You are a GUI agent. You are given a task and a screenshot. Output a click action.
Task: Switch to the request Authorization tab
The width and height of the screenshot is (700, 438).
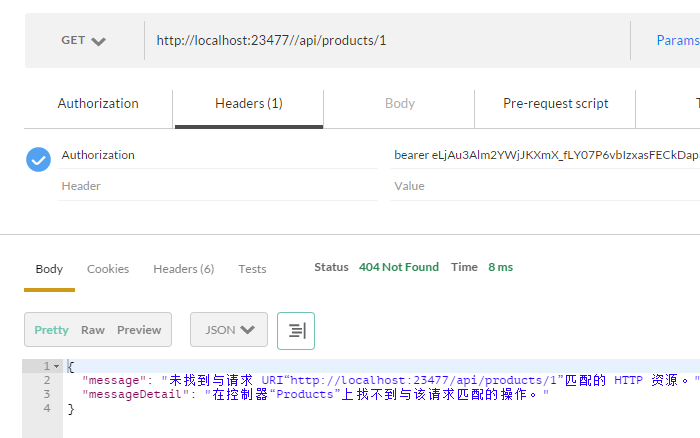(98, 104)
